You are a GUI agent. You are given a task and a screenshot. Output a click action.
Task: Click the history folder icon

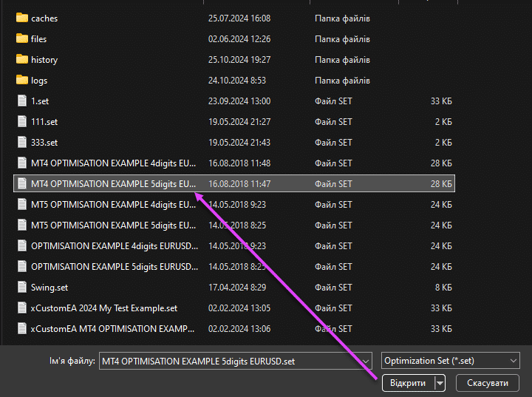[21, 59]
